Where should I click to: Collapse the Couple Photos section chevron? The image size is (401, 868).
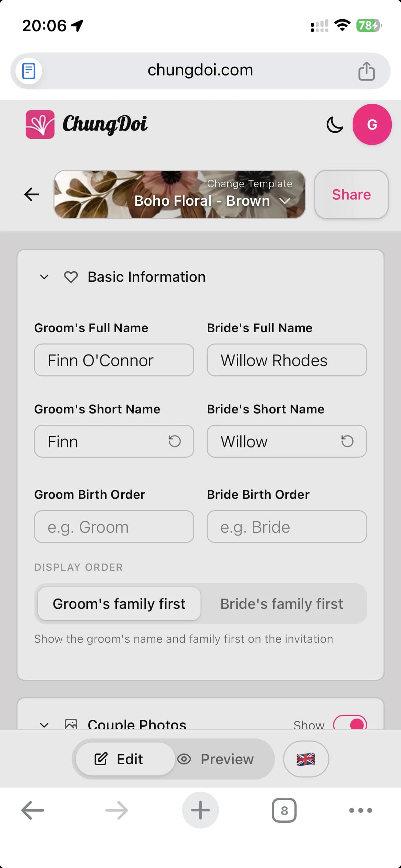coord(44,725)
